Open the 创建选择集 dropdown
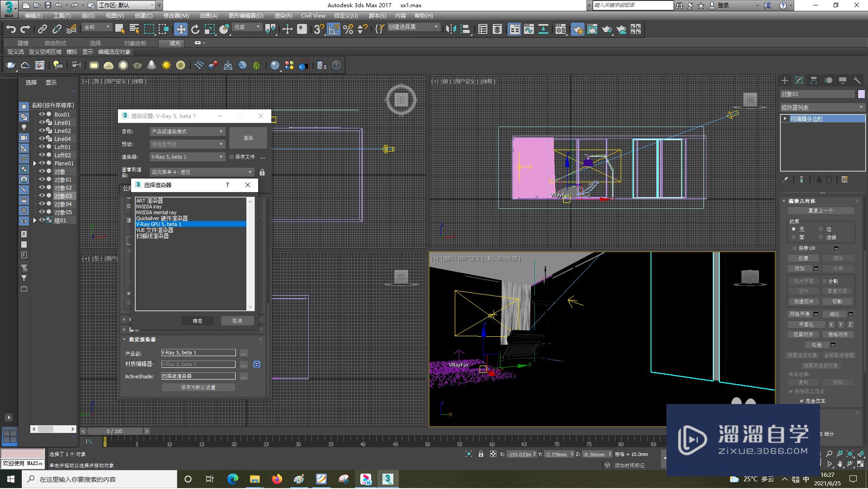This screenshot has width=868, height=489. click(413, 27)
